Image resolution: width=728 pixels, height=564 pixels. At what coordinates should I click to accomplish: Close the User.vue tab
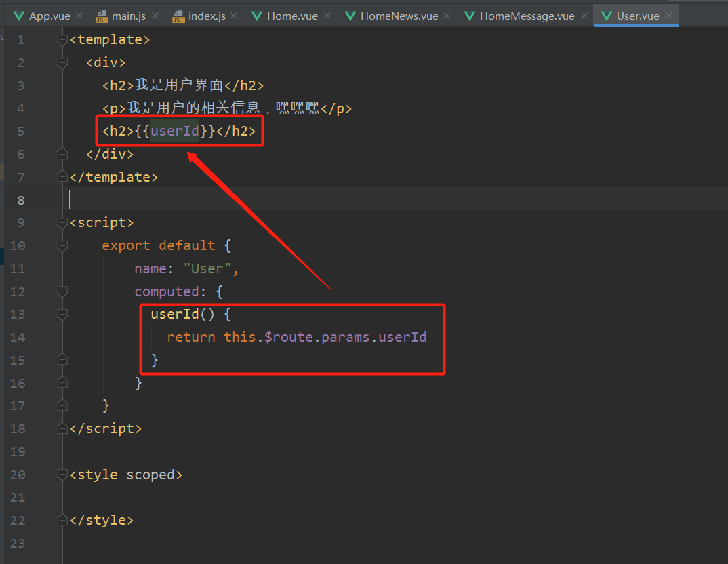669,16
